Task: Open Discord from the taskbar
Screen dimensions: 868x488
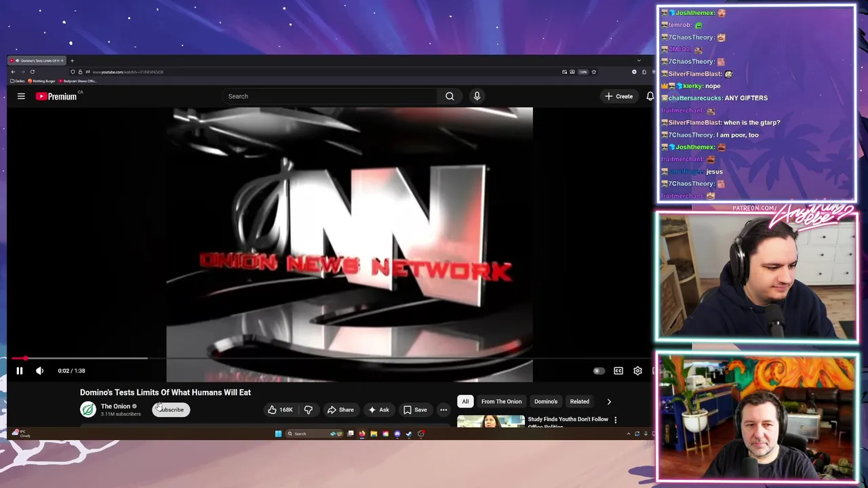Action: [397, 434]
